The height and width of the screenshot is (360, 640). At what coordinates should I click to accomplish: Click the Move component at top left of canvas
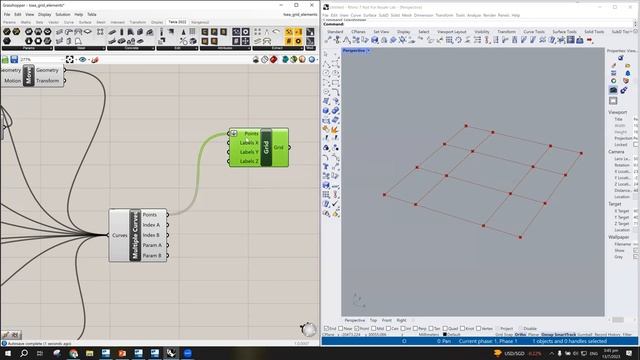click(28, 75)
